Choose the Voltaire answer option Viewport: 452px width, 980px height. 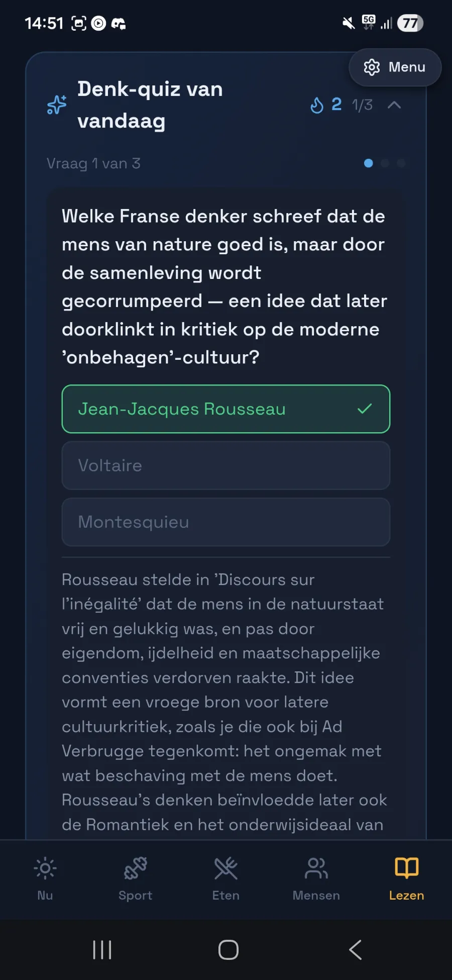(226, 465)
